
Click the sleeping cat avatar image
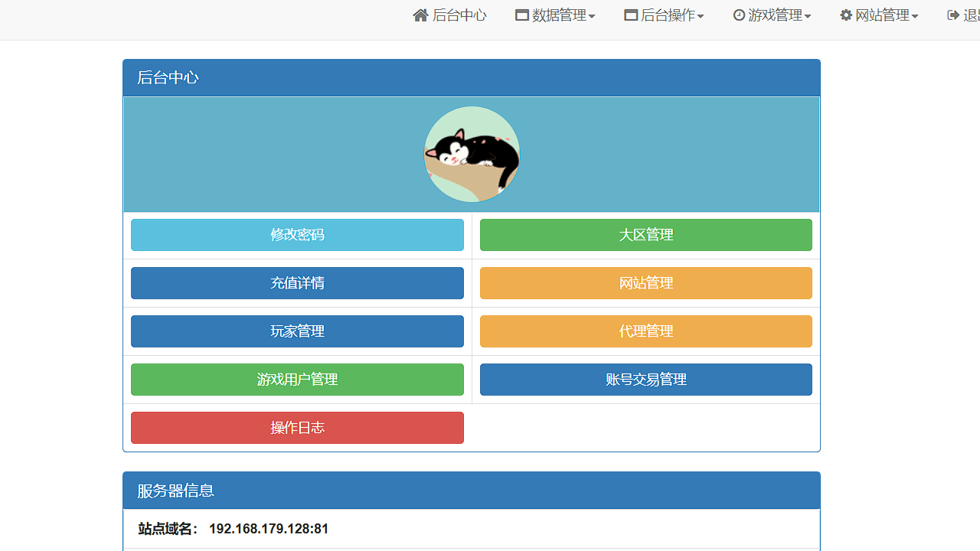[472, 154]
